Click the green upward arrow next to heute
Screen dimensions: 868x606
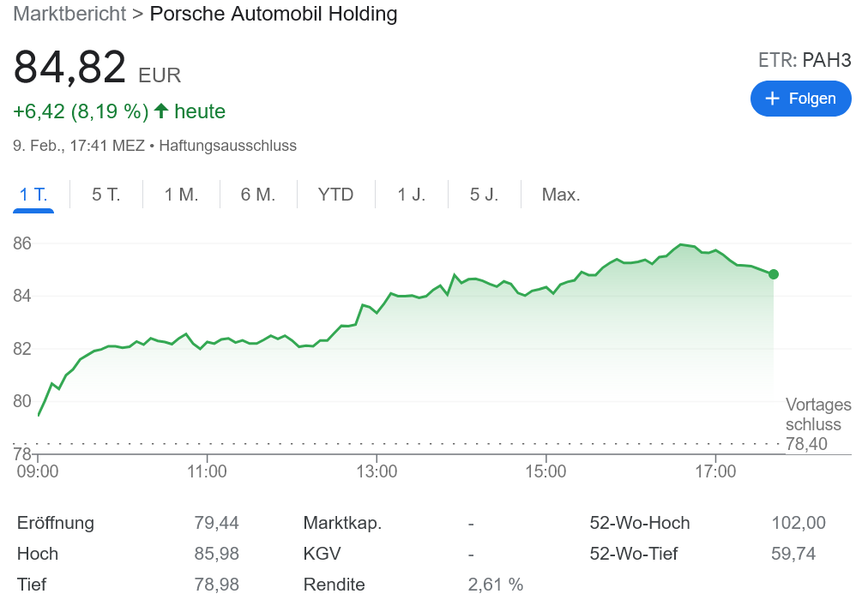pyautogui.click(x=161, y=111)
